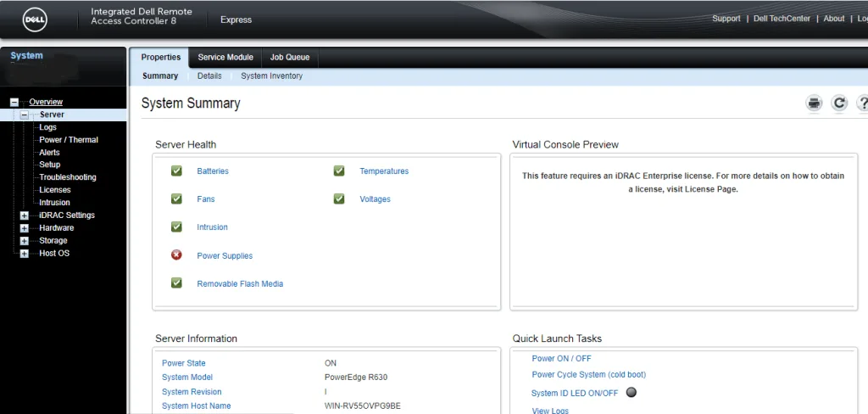Select the System Inventory sub-tab
Screen dimensions: 868x414
(x=271, y=76)
